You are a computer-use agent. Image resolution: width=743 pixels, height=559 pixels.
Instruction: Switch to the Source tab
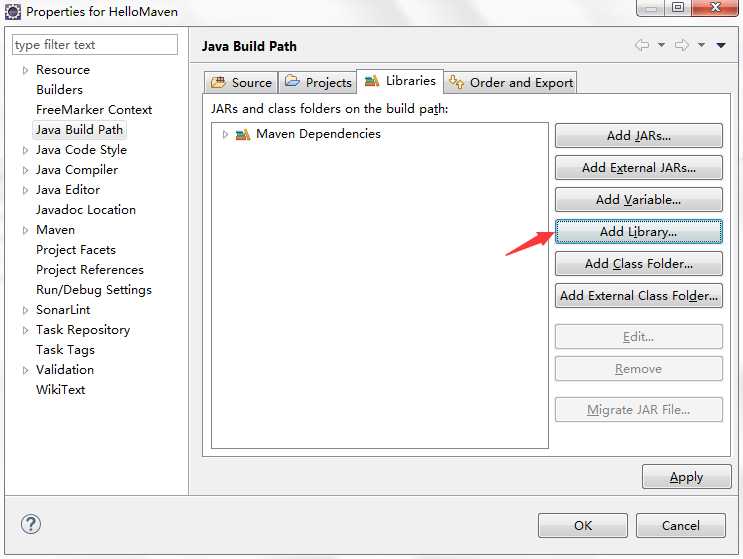click(x=241, y=82)
